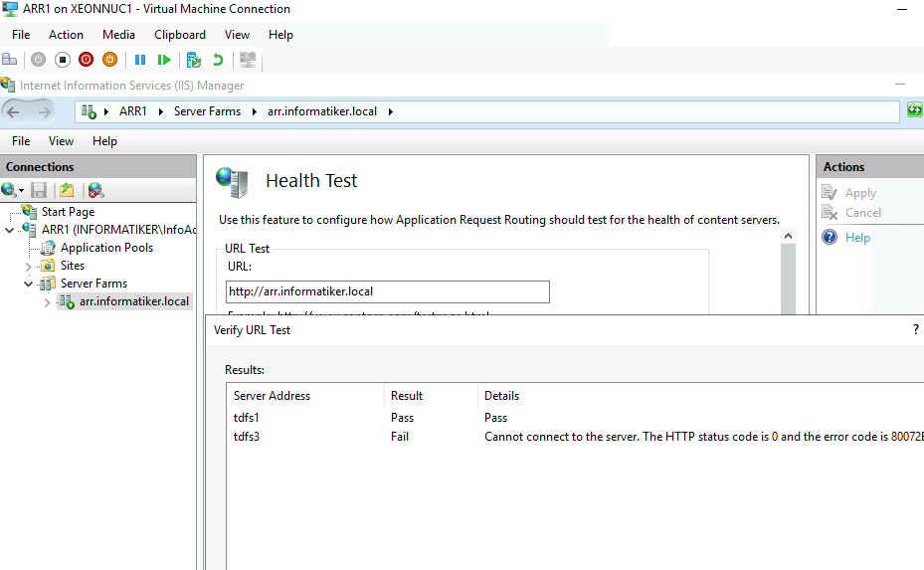Click the Help link in Actions

click(857, 238)
